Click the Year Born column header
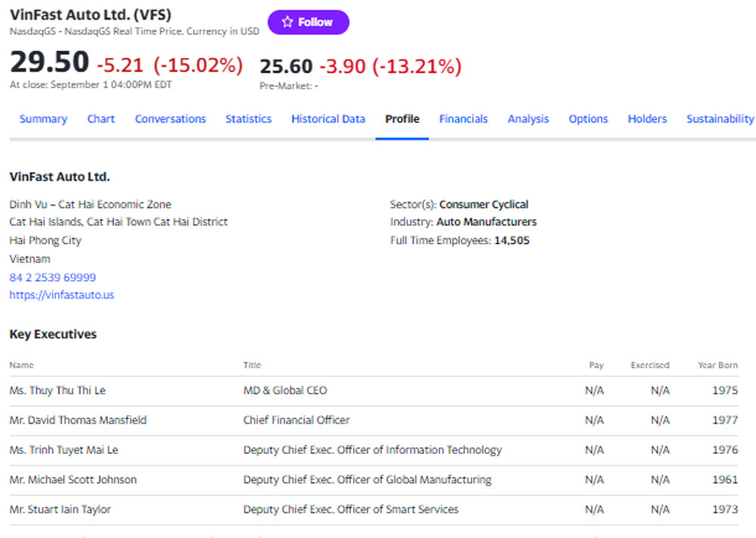Viewport: 756px width, 538px height. [x=717, y=365]
